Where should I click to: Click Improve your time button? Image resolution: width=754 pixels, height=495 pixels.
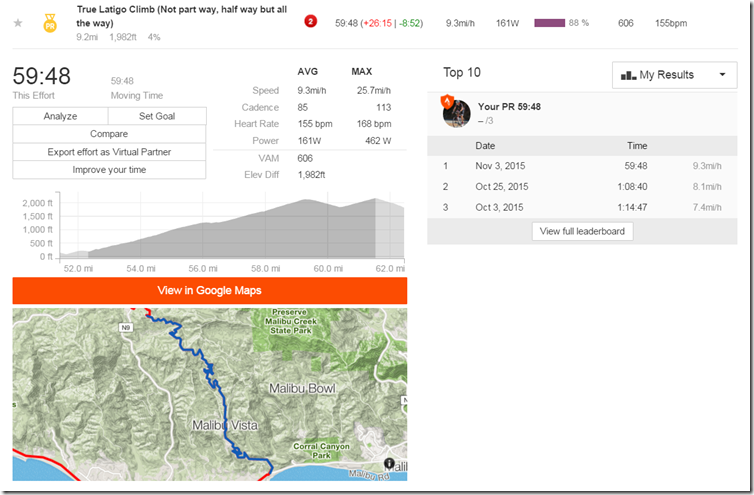(109, 170)
